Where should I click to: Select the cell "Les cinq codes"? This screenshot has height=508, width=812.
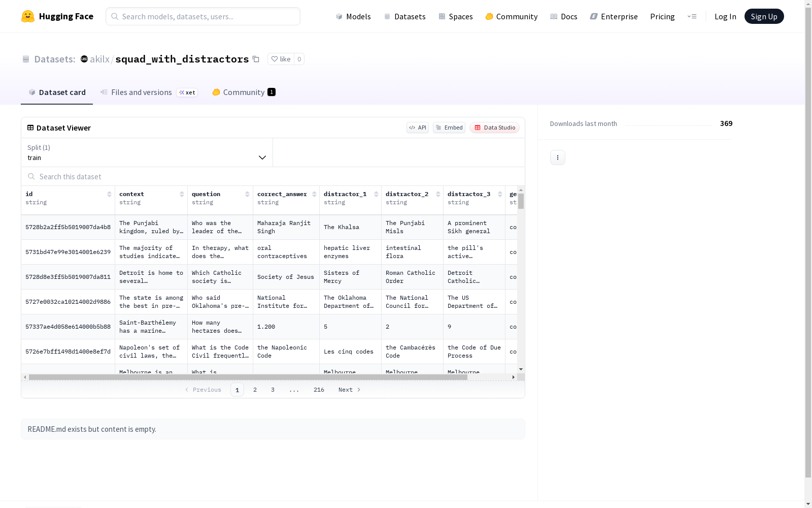pyautogui.click(x=350, y=352)
